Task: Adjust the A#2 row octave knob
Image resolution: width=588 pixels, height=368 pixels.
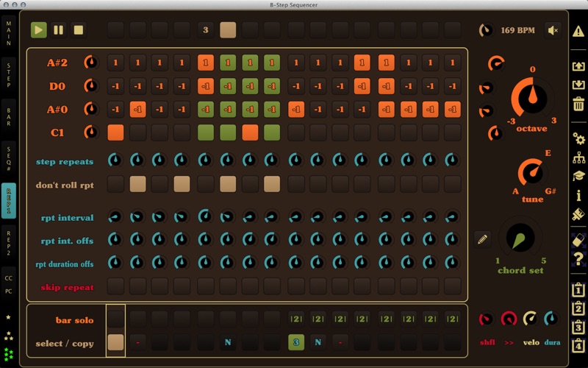Action: coord(90,63)
